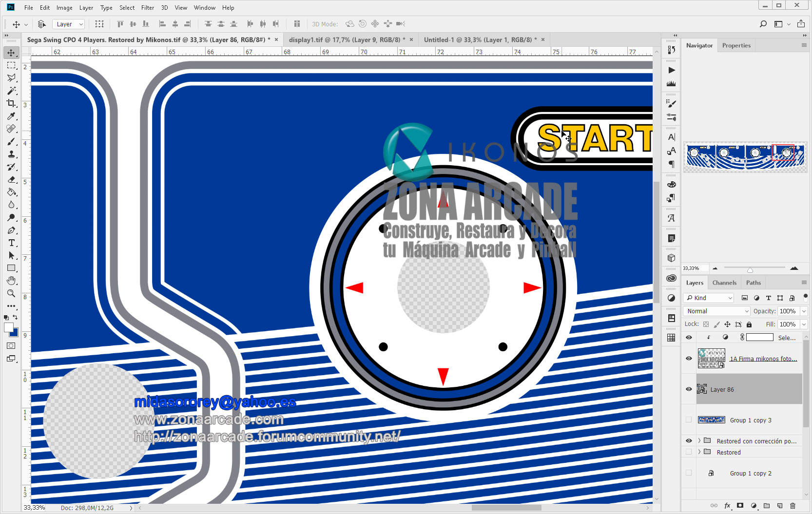Select the Crop tool
Image resolution: width=812 pixels, height=514 pixels.
[12, 103]
